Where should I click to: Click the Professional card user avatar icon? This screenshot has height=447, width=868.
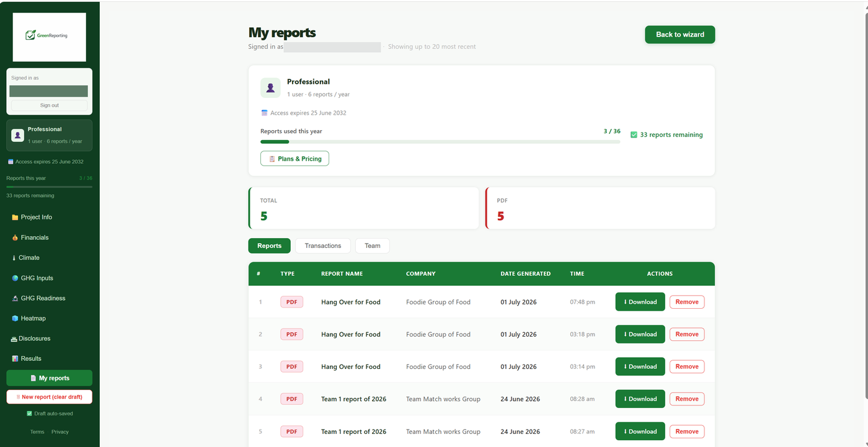270,88
